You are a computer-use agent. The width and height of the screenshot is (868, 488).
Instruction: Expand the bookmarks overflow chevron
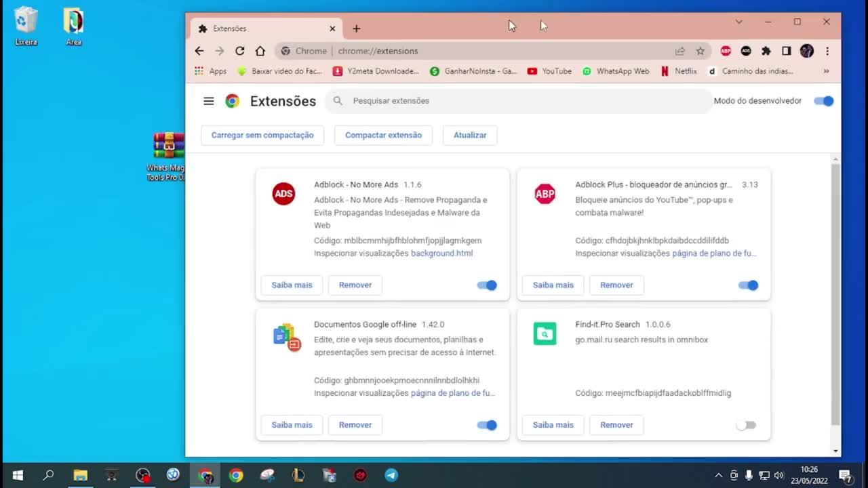tap(826, 71)
